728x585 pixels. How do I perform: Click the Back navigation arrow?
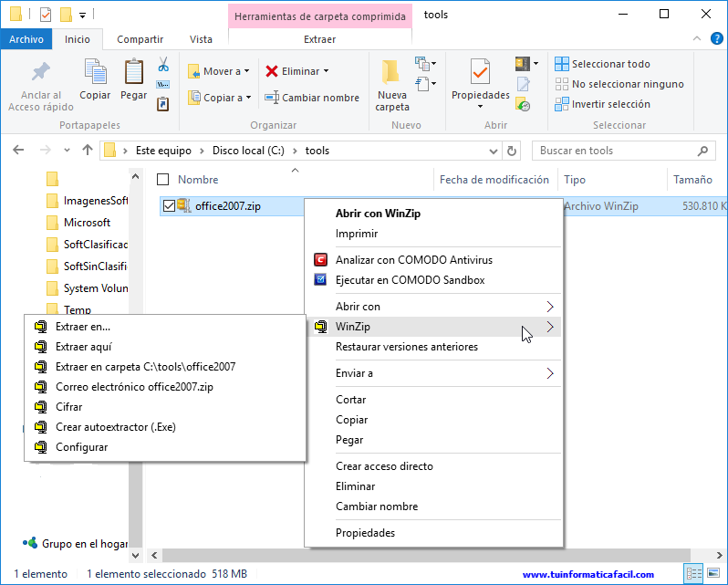click(18, 150)
